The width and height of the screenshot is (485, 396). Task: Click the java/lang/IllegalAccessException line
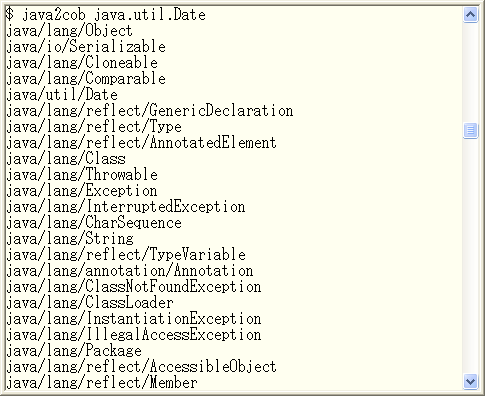tap(134, 335)
